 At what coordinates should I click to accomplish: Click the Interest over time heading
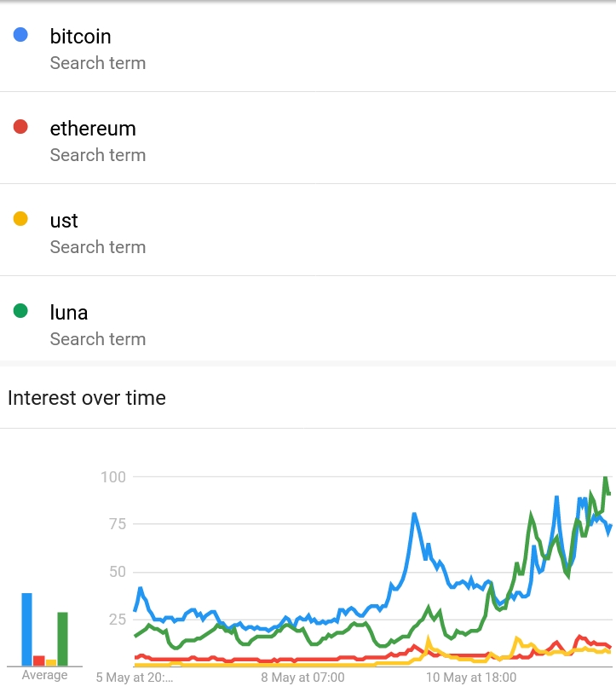[x=87, y=398]
